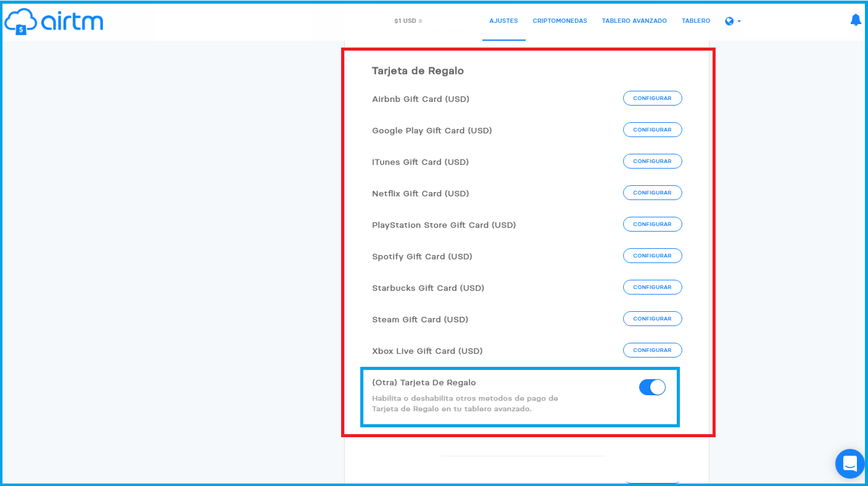
Task: Configure the Google Play Gift Card
Action: click(652, 130)
